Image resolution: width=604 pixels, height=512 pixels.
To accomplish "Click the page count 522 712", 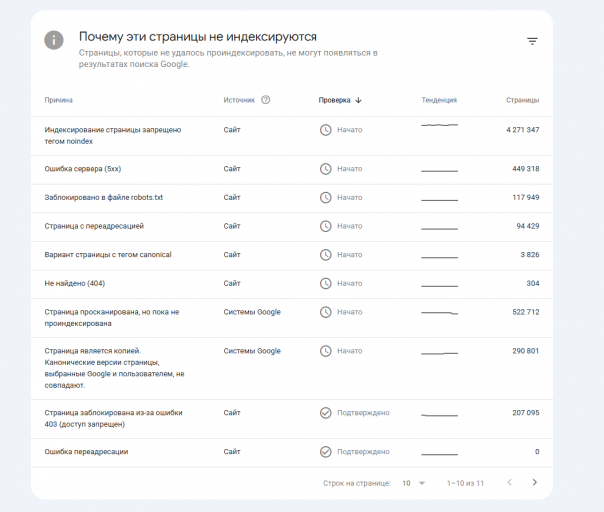I will coord(525,312).
